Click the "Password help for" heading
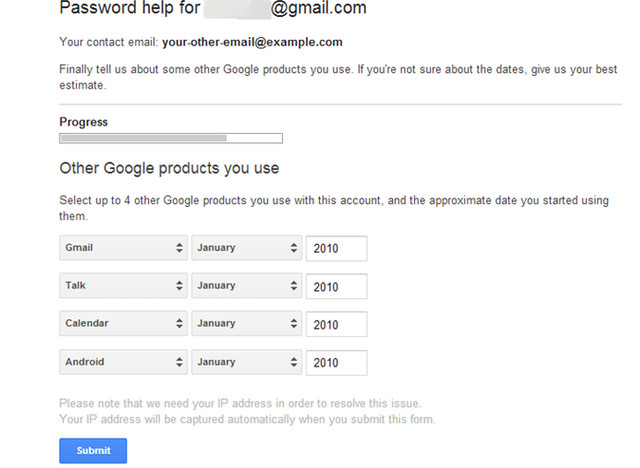Viewport: 640px width, 468px height. [x=130, y=9]
